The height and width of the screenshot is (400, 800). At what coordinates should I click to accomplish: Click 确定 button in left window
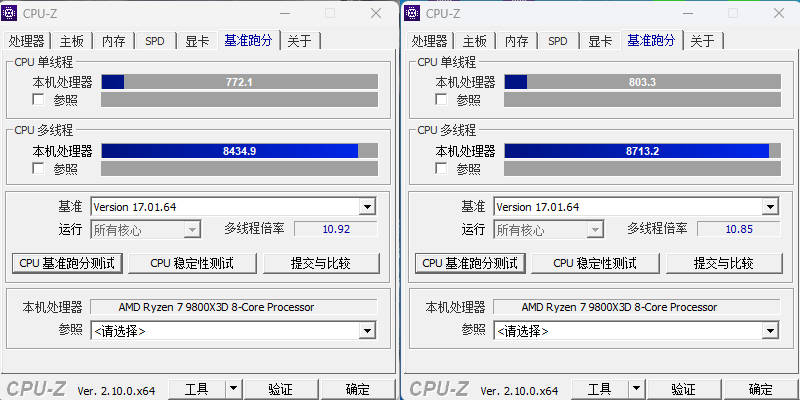pyautogui.click(x=358, y=390)
